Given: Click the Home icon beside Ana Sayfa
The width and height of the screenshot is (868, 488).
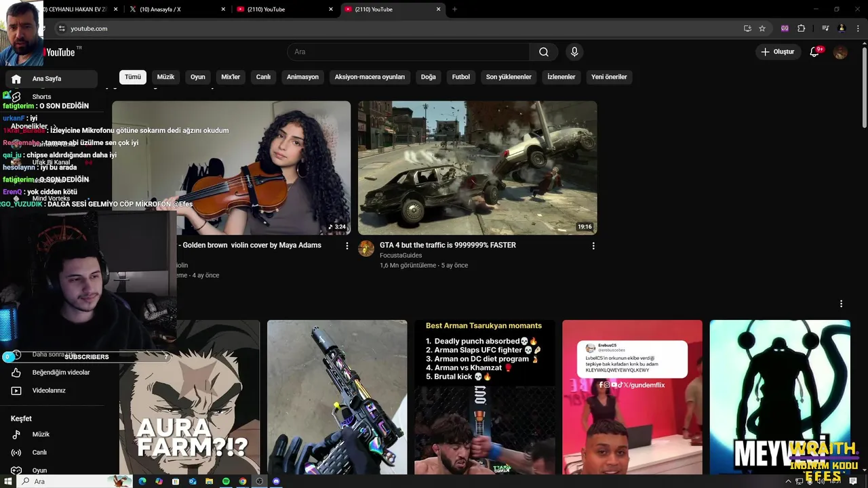Looking at the screenshot, I should (x=16, y=79).
